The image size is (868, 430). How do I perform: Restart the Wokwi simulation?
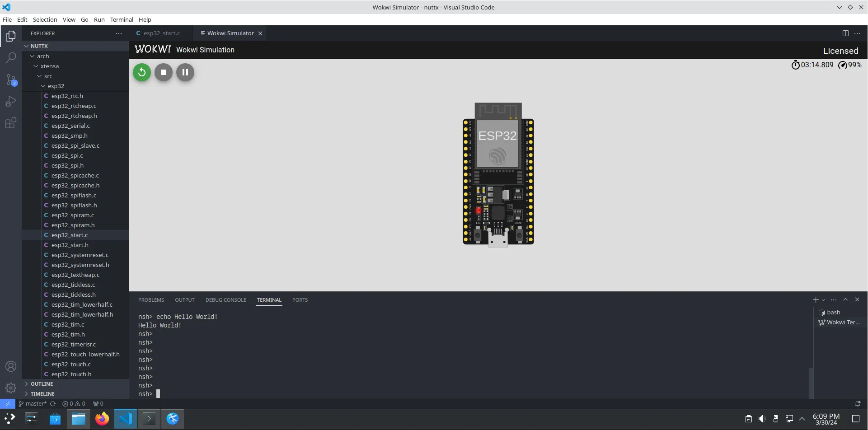tap(141, 72)
